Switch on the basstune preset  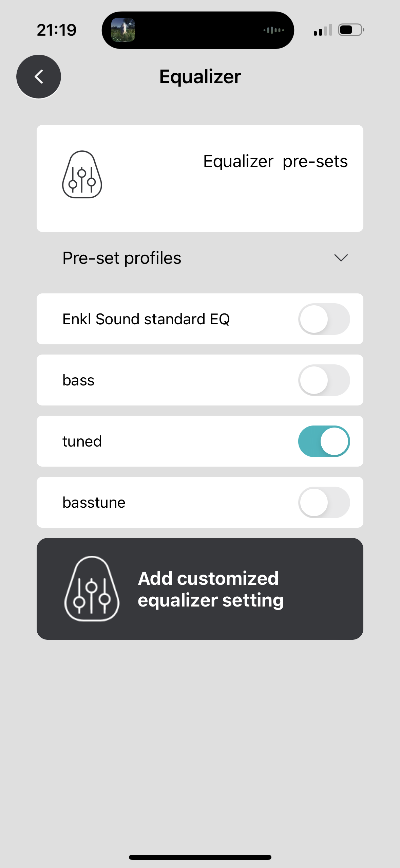coord(324,503)
